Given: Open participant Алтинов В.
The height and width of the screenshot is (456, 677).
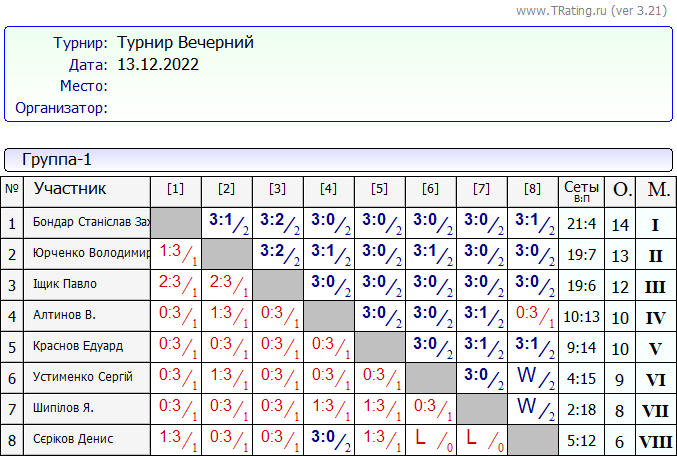Looking at the screenshot, I should (x=64, y=315).
